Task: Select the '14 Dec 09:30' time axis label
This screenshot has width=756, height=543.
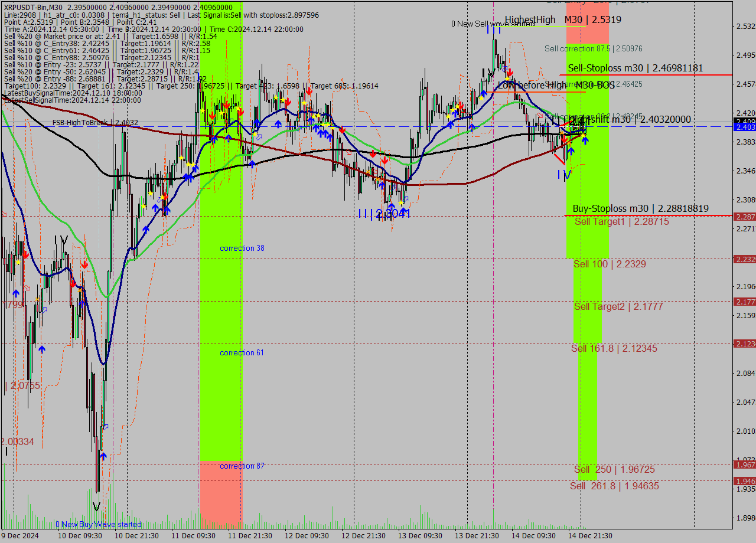Action: coord(534,536)
